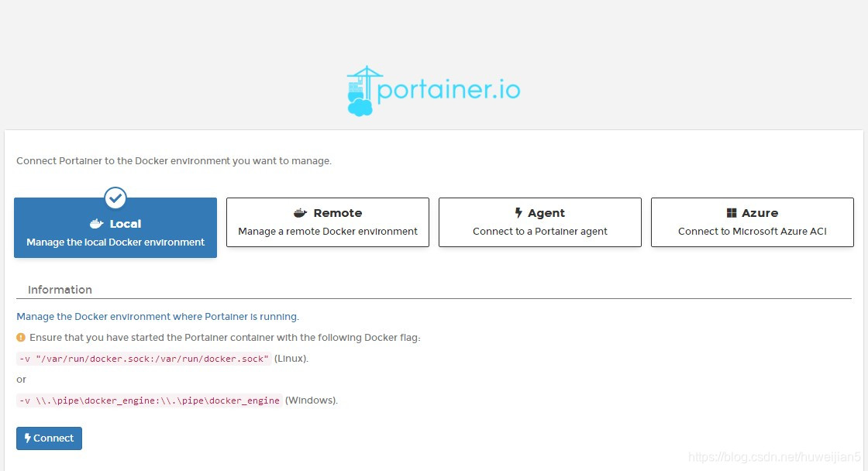Click the Information section heading
Image resolution: width=868 pixels, height=471 pixels.
pos(60,290)
